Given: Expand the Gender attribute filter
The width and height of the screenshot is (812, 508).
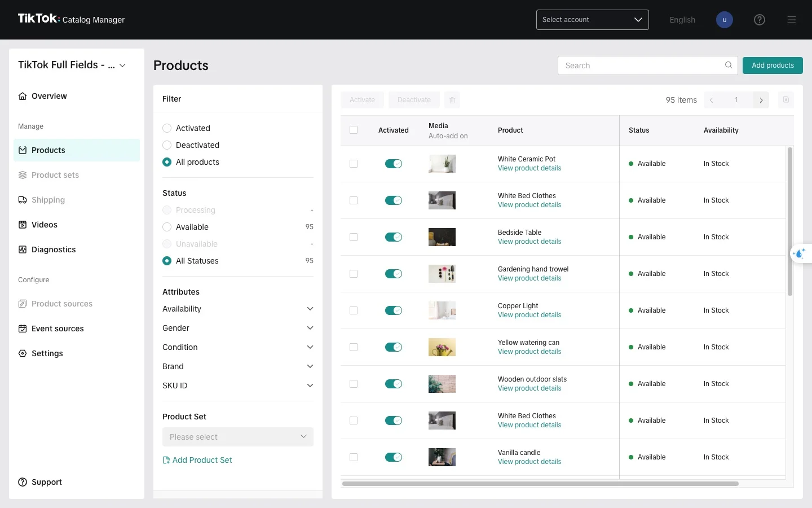Looking at the screenshot, I should tap(238, 328).
